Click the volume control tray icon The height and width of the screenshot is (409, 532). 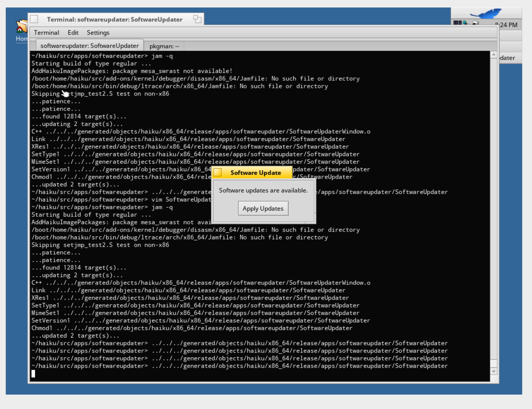476,23
